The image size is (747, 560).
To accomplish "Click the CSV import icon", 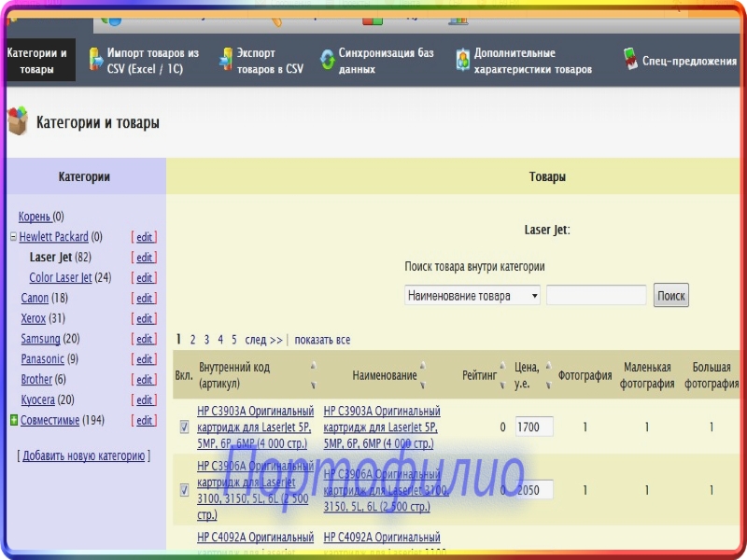I will pyautogui.click(x=96, y=60).
